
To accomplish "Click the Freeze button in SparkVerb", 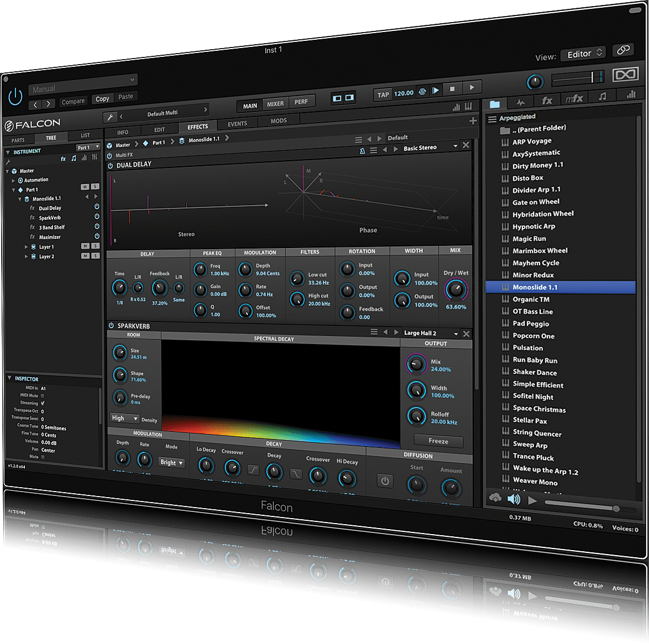I will tap(438, 441).
